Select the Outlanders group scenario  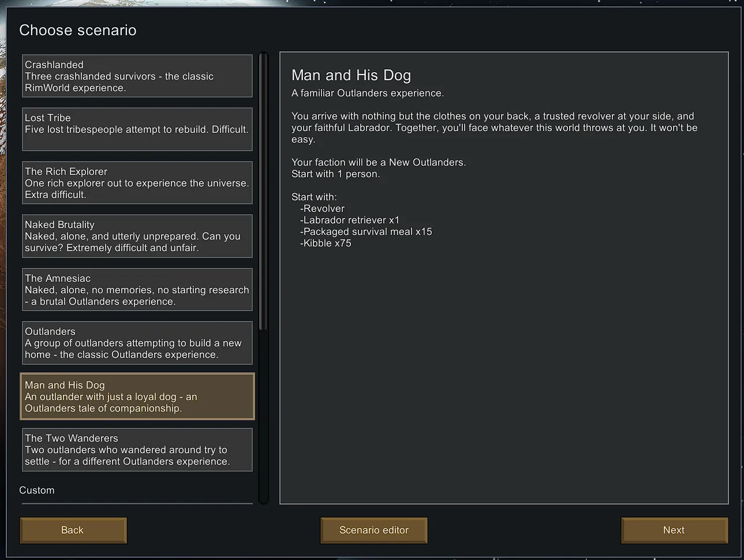point(137,343)
